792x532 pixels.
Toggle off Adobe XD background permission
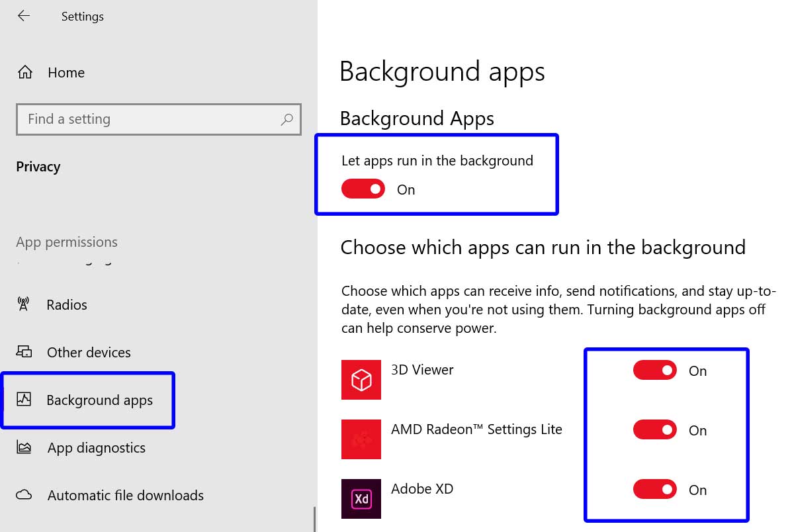point(654,489)
